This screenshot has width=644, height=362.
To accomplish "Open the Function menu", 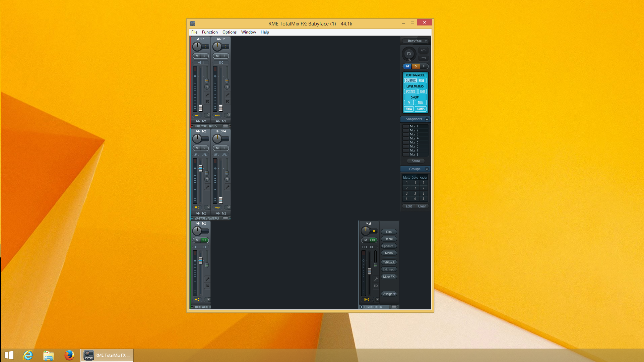I will [210, 32].
